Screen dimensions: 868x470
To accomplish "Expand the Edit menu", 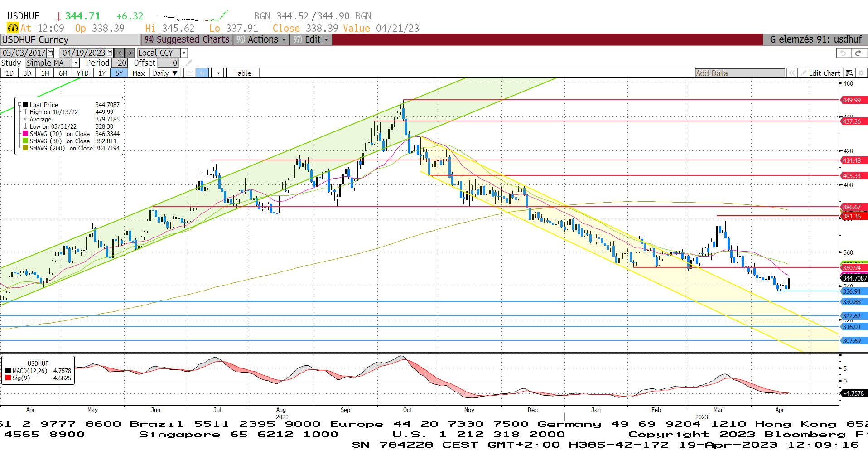I will (x=310, y=39).
